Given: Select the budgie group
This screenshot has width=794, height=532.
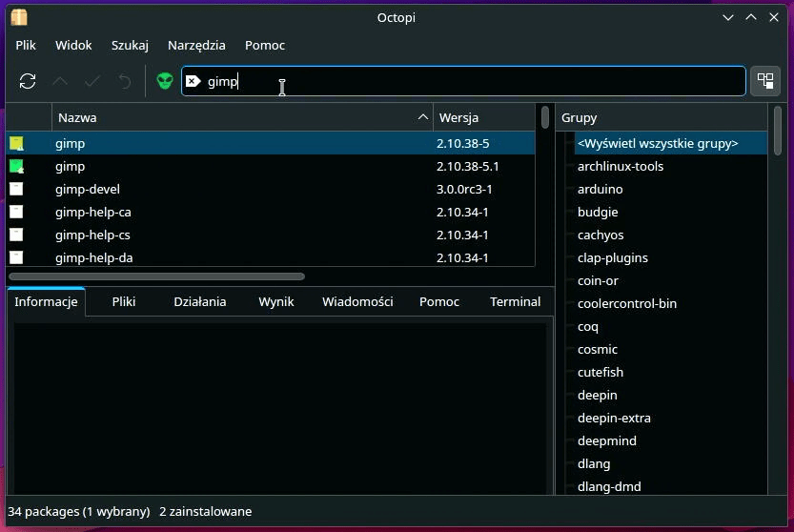Looking at the screenshot, I should coord(598,212).
